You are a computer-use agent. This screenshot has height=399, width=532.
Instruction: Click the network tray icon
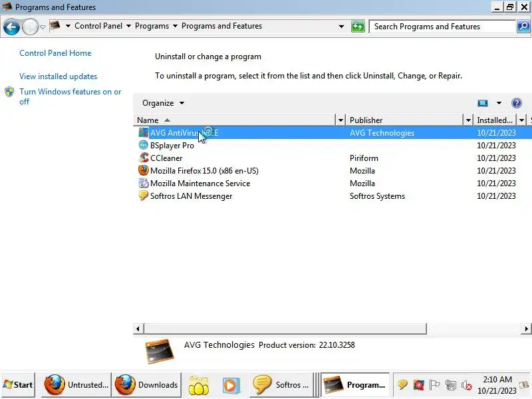pos(451,385)
